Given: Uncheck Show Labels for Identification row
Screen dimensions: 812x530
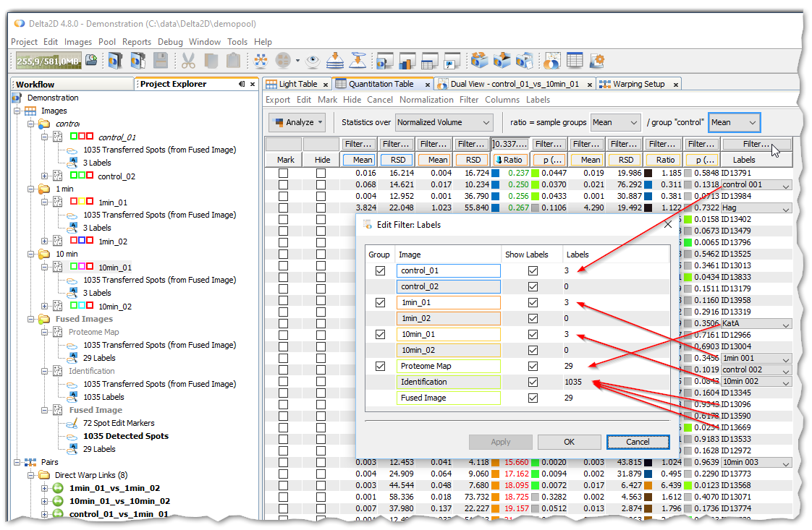Looking at the screenshot, I should pyautogui.click(x=533, y=382).
